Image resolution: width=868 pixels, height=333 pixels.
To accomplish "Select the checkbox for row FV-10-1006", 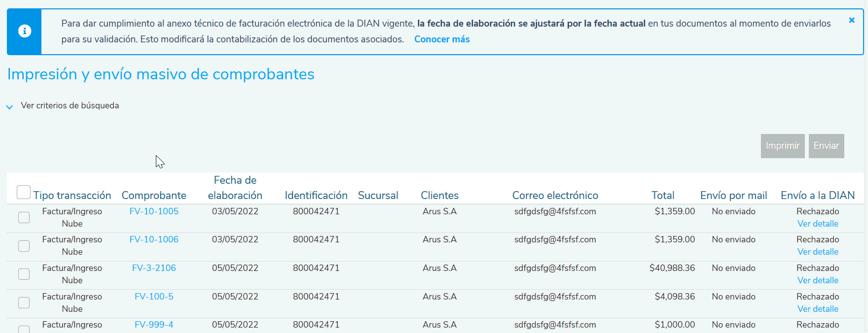I will pos(24,246).
